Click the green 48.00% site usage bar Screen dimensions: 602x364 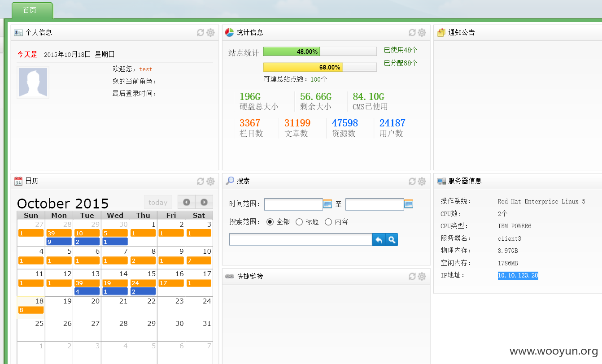coord(292,52)
